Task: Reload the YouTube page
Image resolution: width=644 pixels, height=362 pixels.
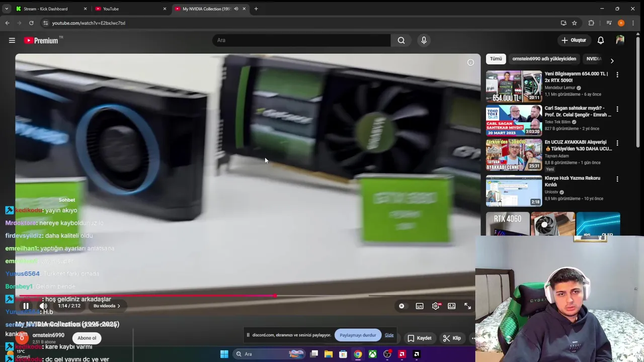Action: (31, 23)
